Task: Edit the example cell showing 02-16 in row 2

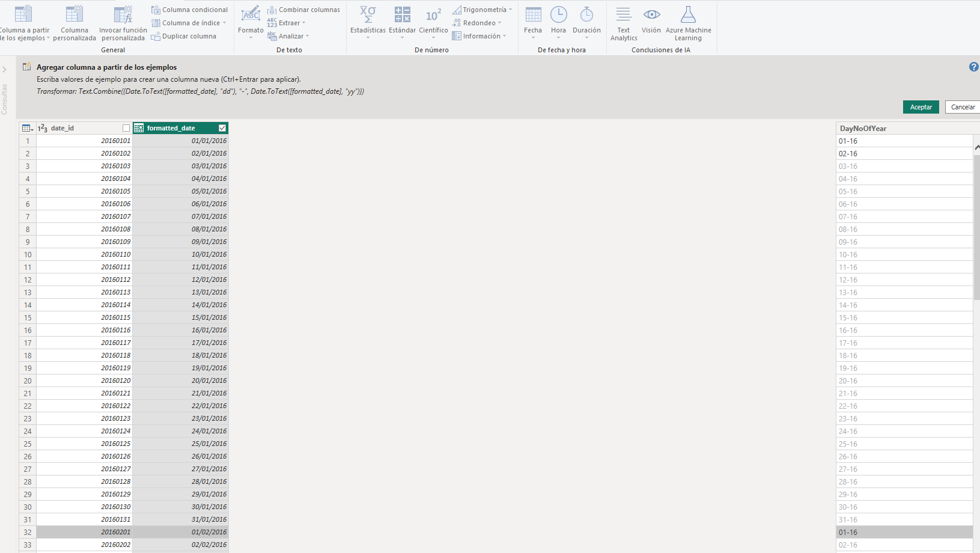Action: tap(904, 153)
